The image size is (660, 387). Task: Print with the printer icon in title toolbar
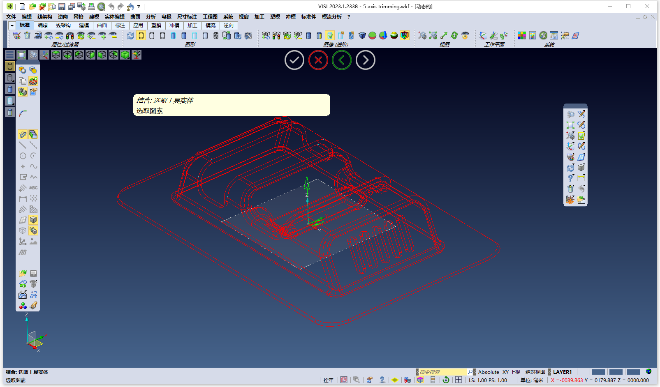(91, 6)
